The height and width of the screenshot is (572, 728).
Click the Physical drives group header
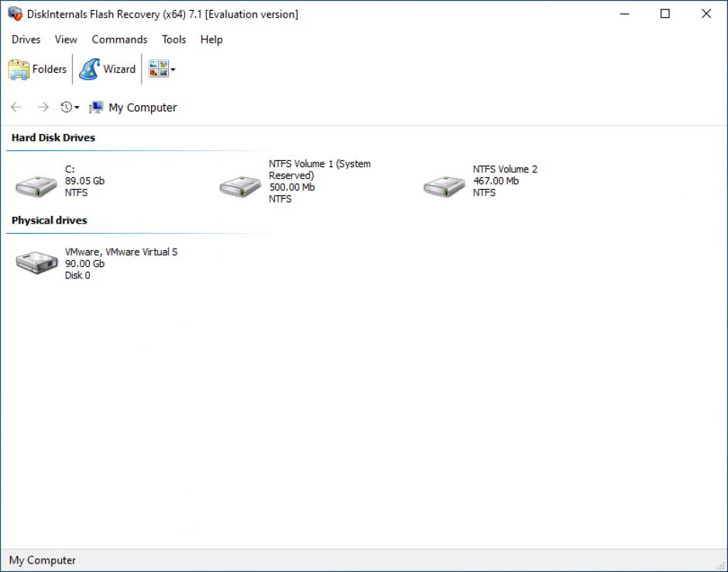[50, 221]
